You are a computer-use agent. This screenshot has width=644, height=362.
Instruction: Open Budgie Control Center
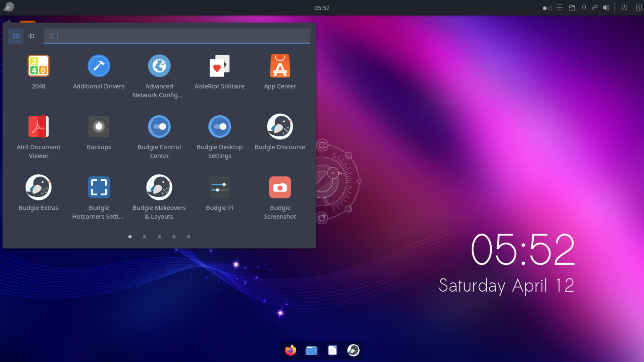point(159,127)
